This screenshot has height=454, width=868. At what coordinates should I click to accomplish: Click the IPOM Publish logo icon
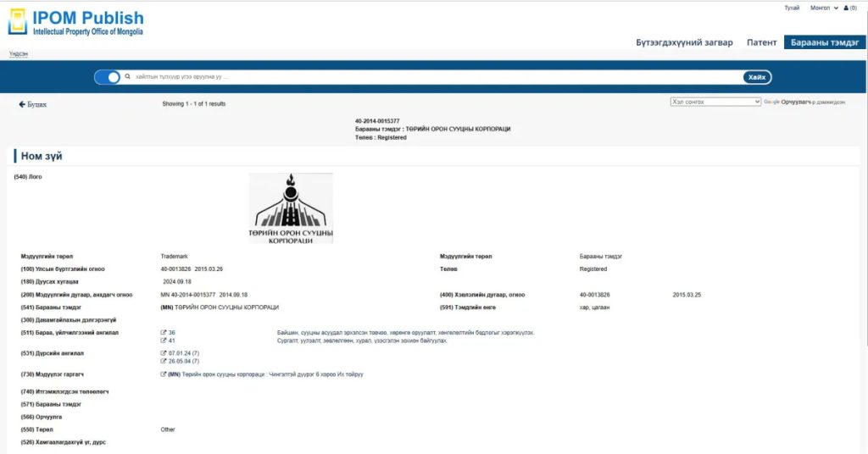[x=17, y=22]
